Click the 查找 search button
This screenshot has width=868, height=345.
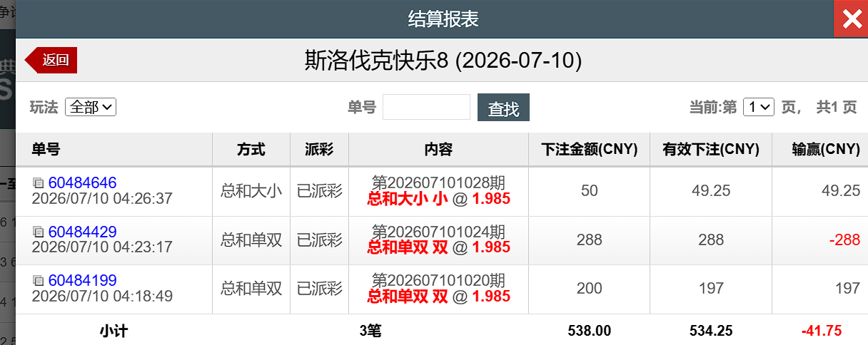[x=503, y=108]
